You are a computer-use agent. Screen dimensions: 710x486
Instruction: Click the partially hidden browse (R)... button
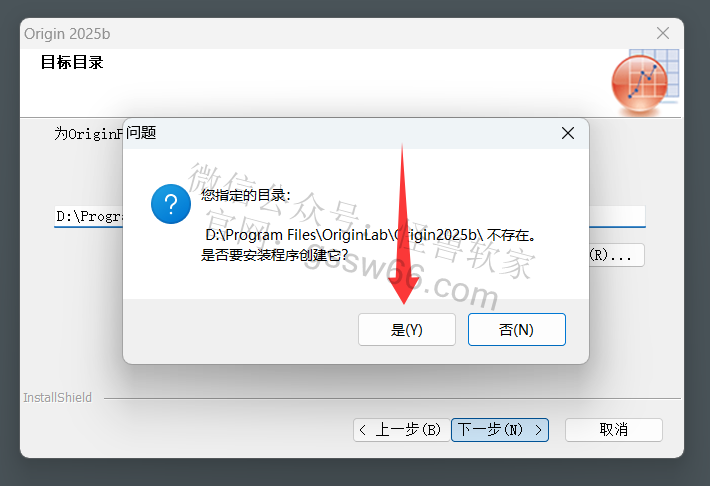point(616,255)
